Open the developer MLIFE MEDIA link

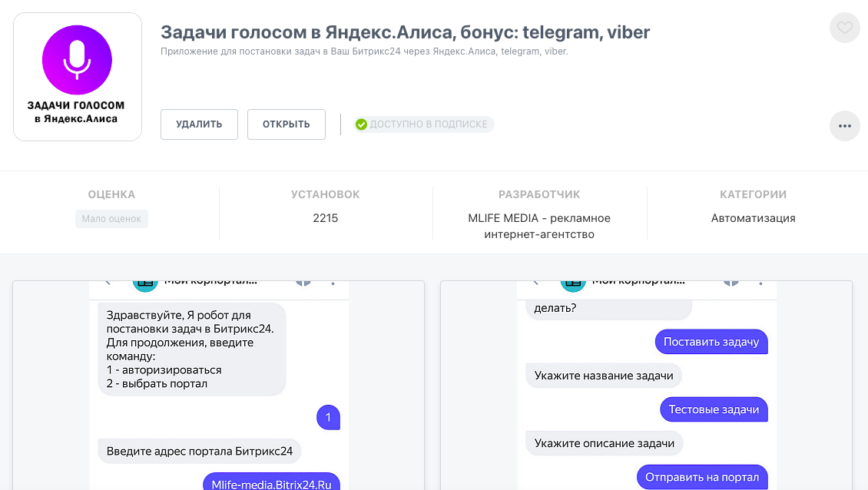[x=539, y=226]
